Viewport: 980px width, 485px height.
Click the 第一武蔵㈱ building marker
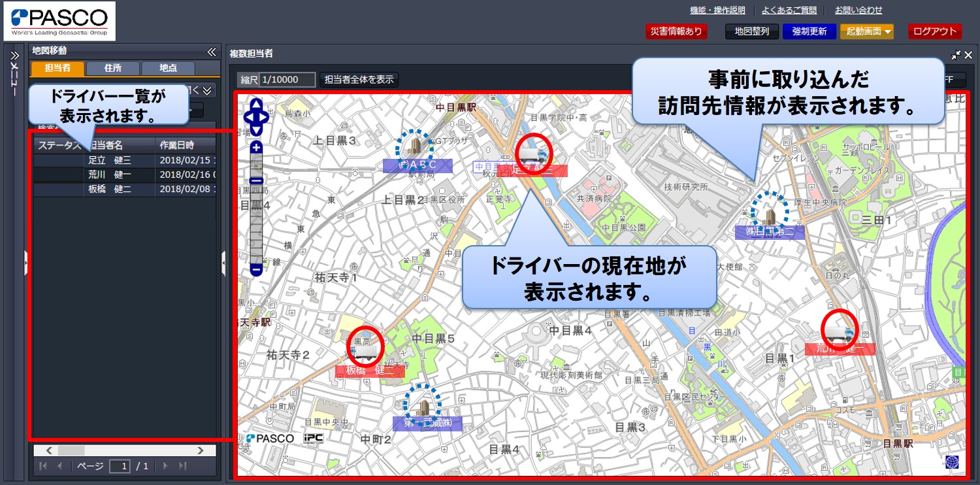[x=423, y=403]
